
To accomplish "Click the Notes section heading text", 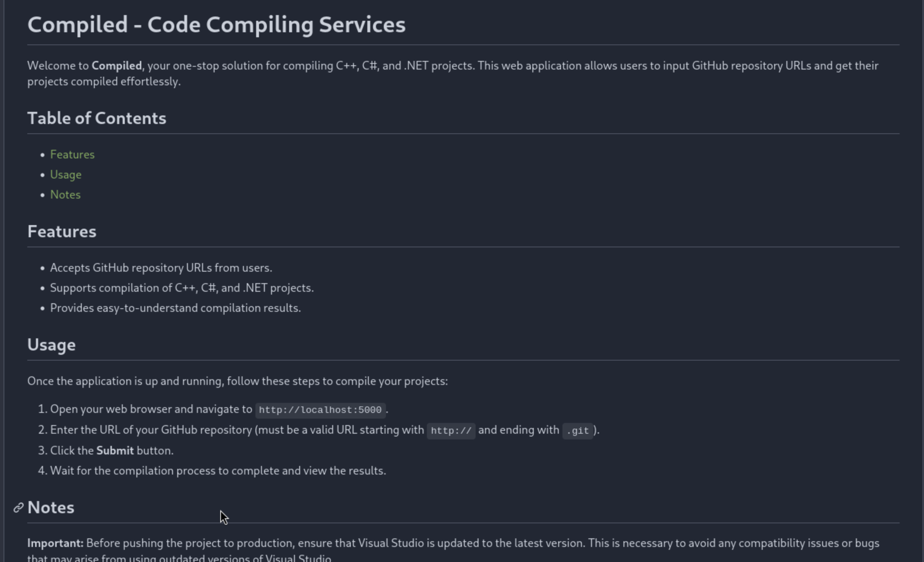I will [x=51, y=508].
